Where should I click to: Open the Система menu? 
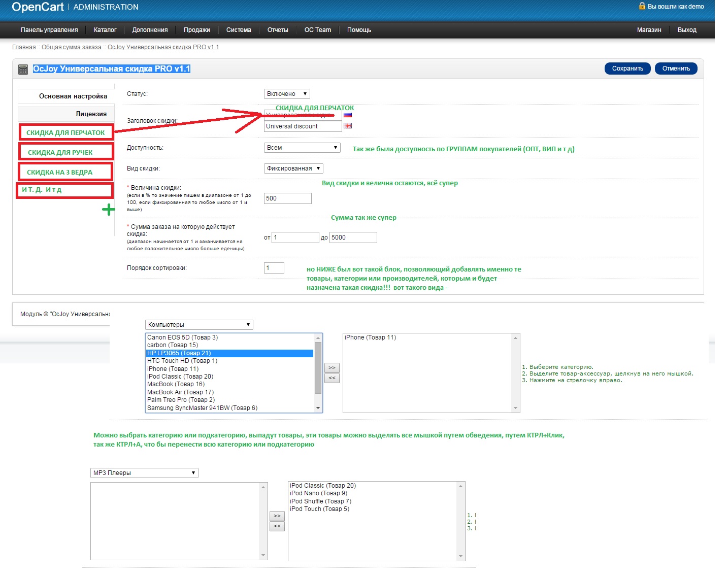(239, 30)
